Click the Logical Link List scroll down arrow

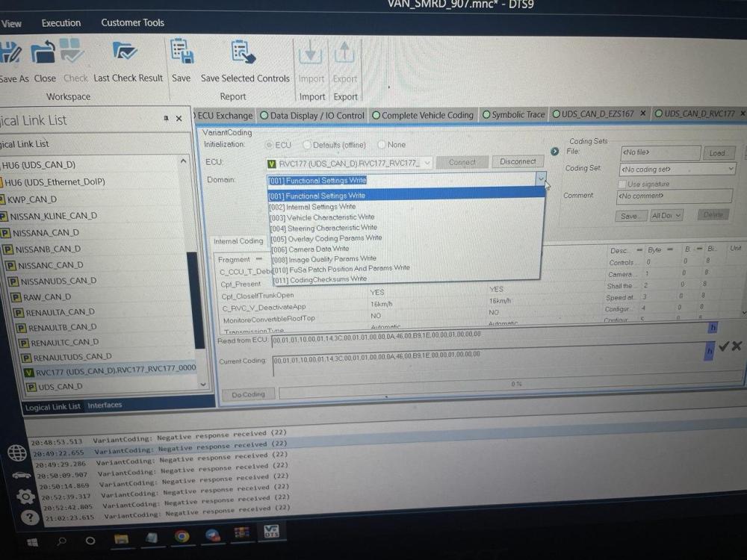click(203, 385)
